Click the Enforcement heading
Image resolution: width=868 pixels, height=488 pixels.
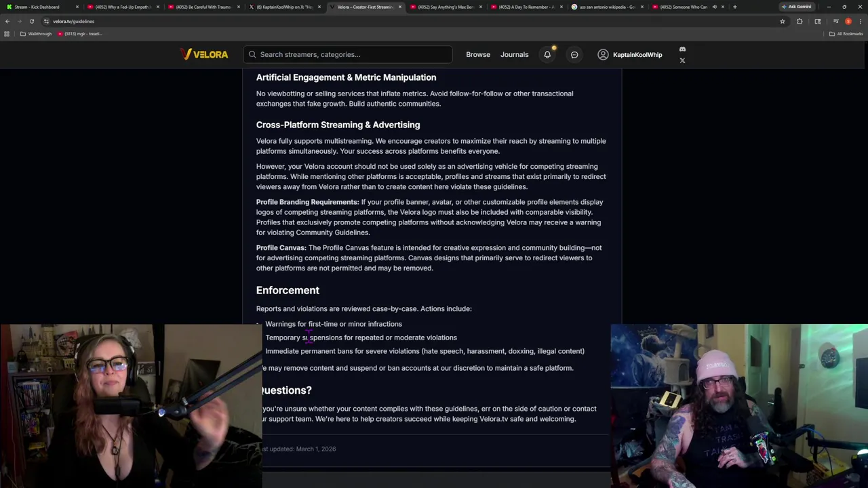288,290
